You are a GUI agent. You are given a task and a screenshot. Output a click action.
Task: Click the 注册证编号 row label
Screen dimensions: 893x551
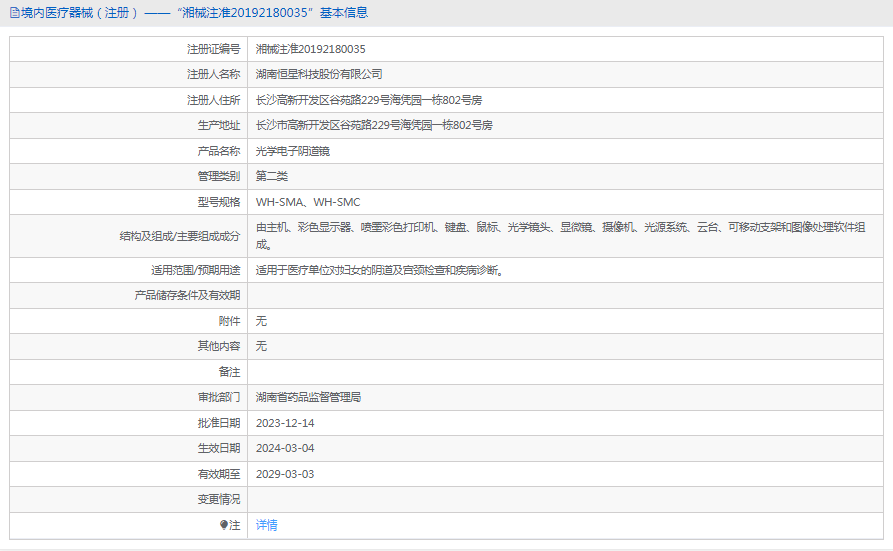coord(213,49)
